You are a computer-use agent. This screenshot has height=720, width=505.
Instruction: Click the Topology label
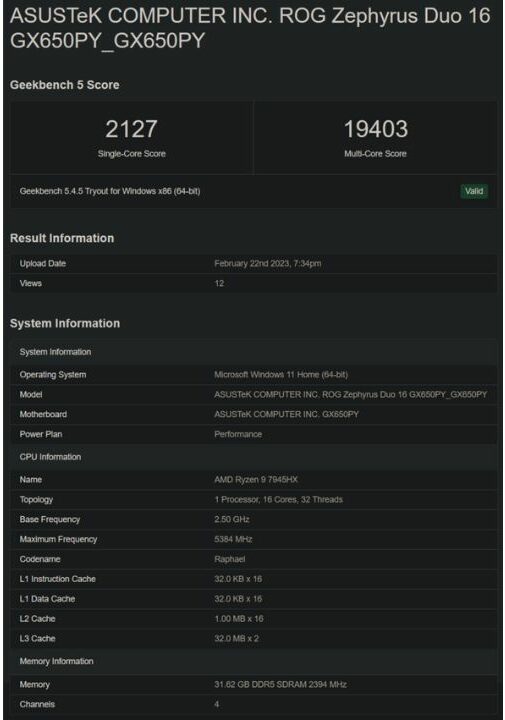[x=36, y=500]
